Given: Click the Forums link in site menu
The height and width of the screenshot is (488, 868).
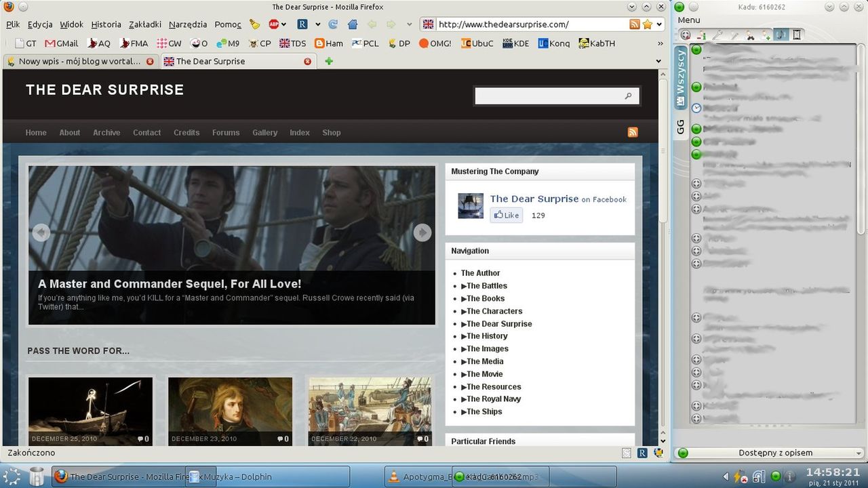Looking at the screenshot, I should click(x=226, y=133).
